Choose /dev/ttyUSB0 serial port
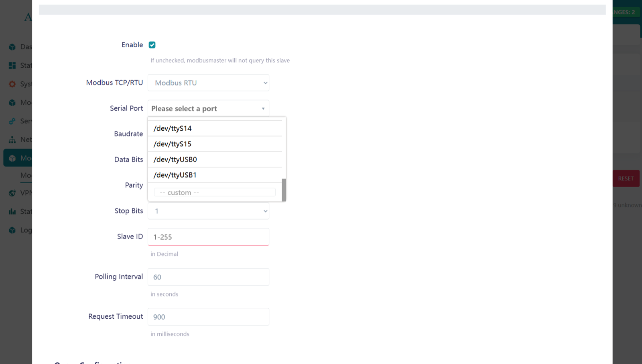The height and width of the screenshot is (364, 642). [215, 160]
